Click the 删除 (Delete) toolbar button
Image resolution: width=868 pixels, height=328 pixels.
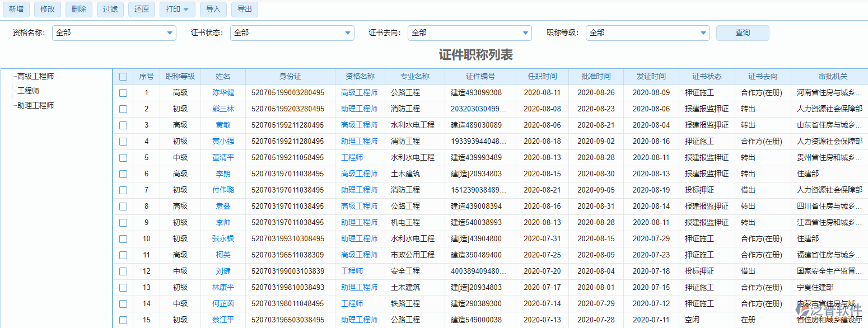tap(79, 9)
